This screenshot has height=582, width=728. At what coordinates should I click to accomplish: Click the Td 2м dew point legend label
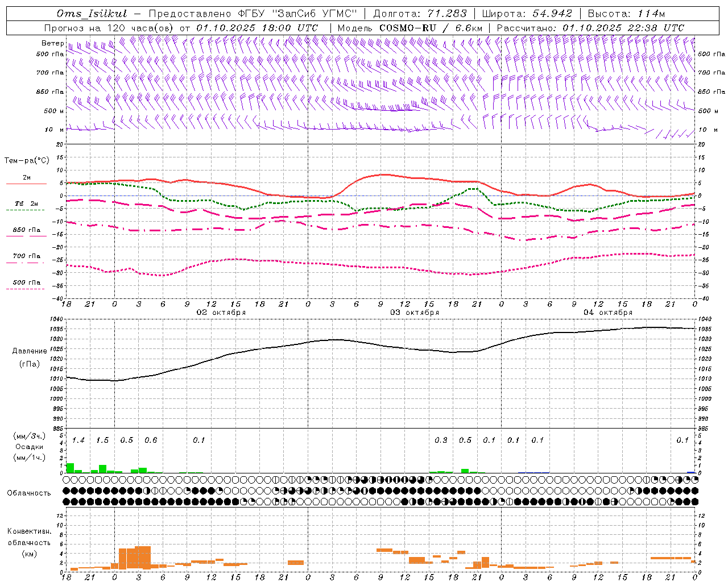tap(27, 203)
